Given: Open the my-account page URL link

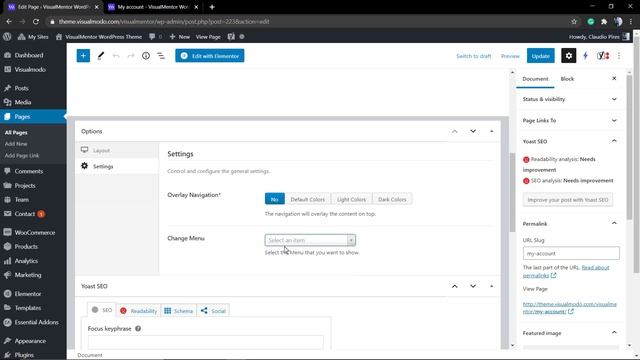Looking at the screenshot, I should [x=569, y=308].
